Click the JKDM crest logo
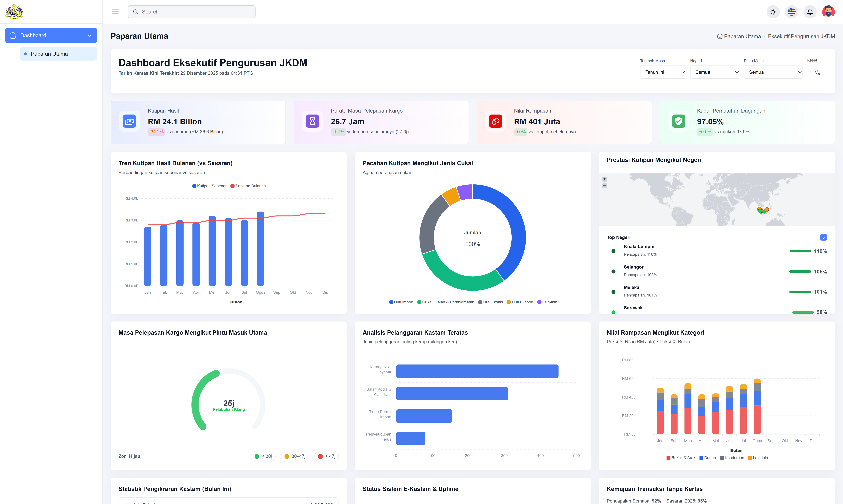Screen dimensions: 843x504 coord(14,12)
